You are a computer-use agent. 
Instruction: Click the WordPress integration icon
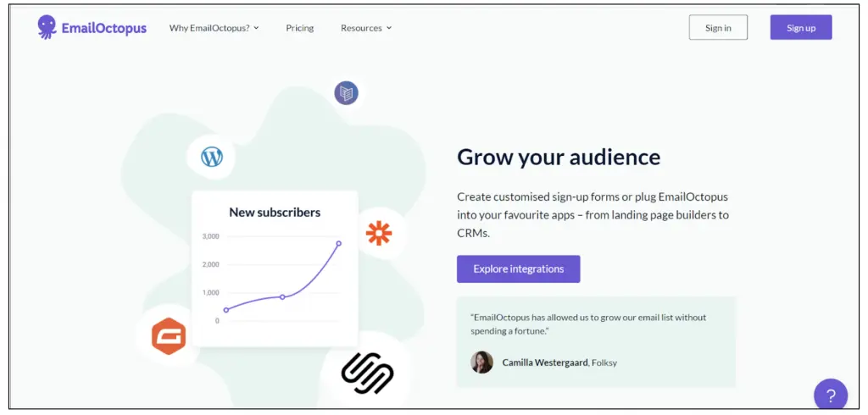pyautogui.click(x=211, y=157)
